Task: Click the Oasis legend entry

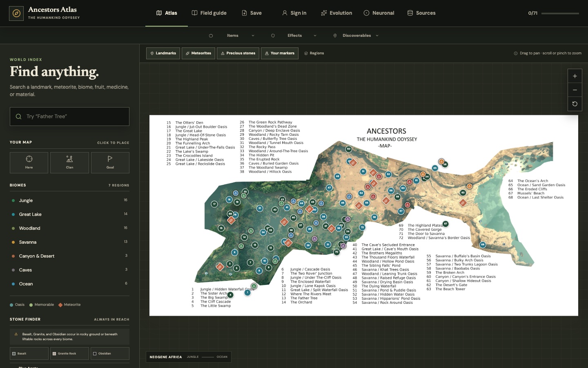Action: point(17,305)
